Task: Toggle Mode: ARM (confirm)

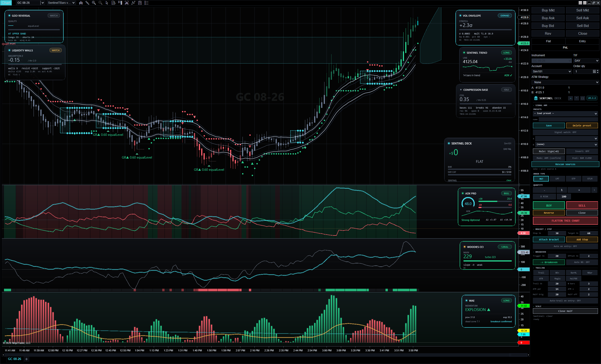Action: [549, 158]
